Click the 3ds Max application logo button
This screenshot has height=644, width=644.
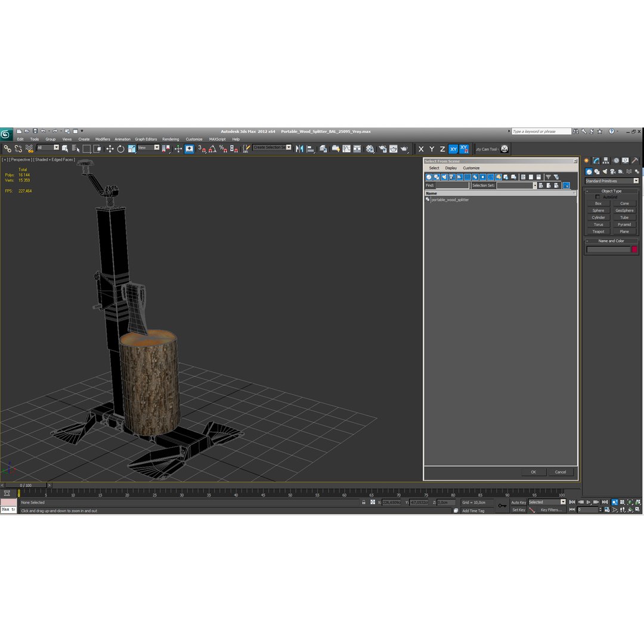pyautogui.click(x=6, y=134)
